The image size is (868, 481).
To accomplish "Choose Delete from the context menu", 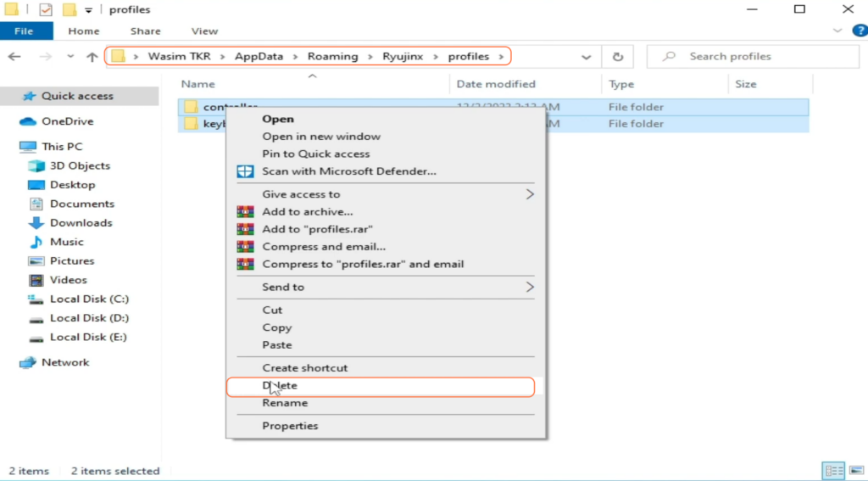I will (x=386, y=386).
